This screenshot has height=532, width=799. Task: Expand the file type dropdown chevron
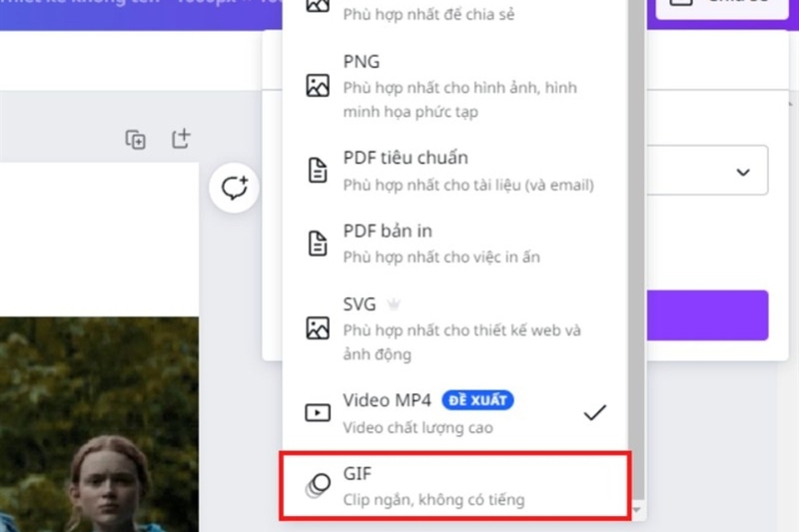click(743, 172)
